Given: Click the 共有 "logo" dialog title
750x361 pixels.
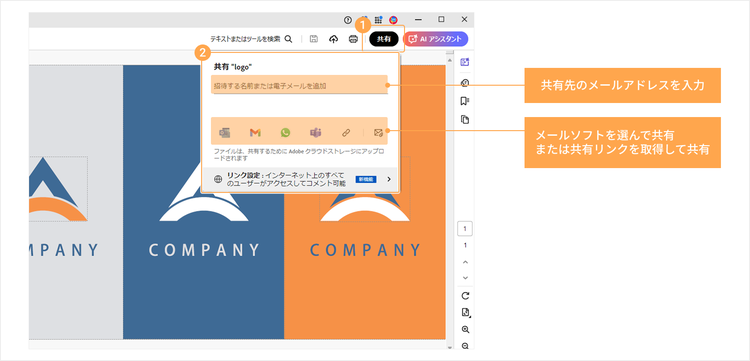Looking at the screenshot, I should (x=233, y=67).
